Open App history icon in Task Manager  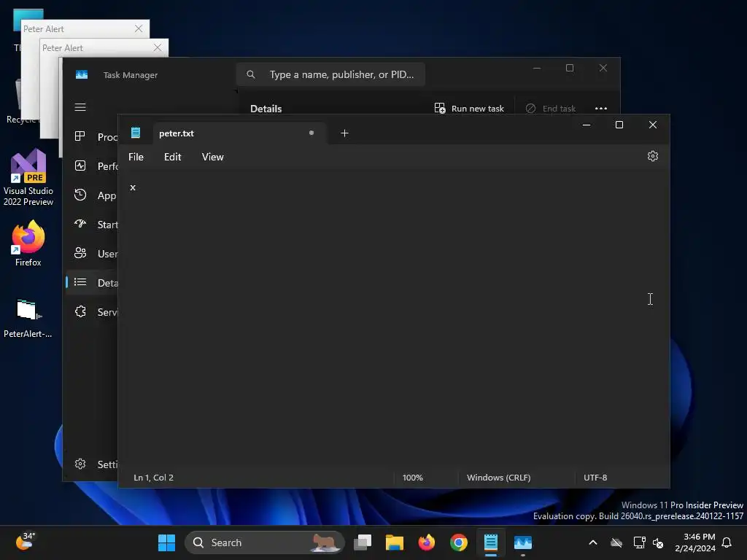pos(80,195)
